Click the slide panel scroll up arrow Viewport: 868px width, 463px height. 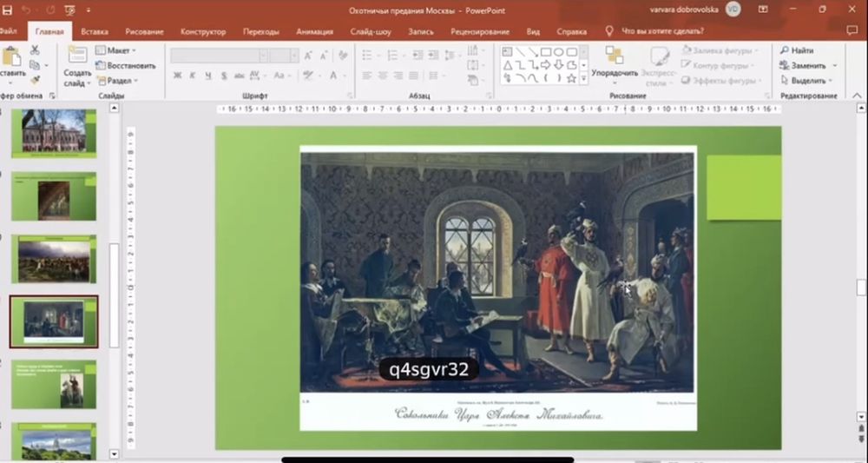[114, 108]
